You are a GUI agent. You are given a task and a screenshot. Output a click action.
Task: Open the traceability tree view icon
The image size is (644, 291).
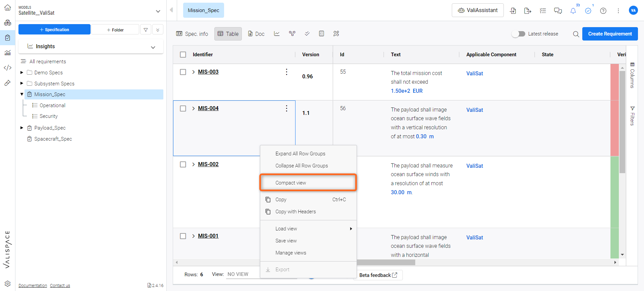coord(292,33)
